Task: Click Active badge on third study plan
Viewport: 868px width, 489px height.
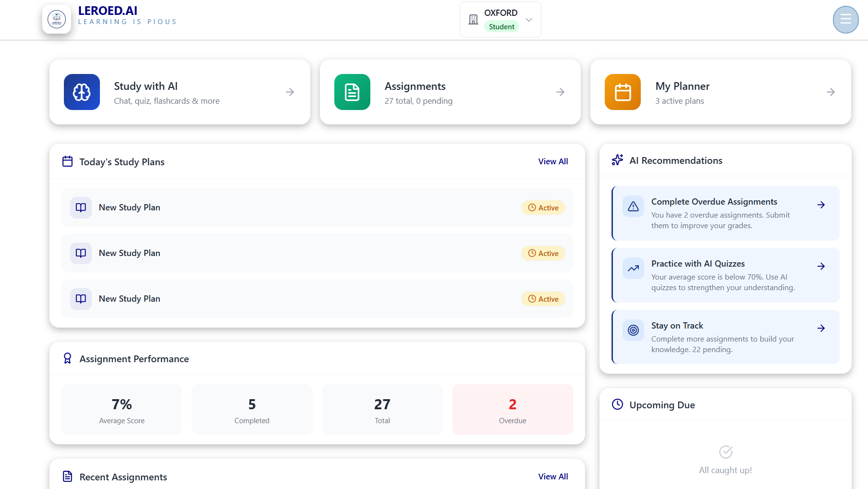Action: coord(543,299)
